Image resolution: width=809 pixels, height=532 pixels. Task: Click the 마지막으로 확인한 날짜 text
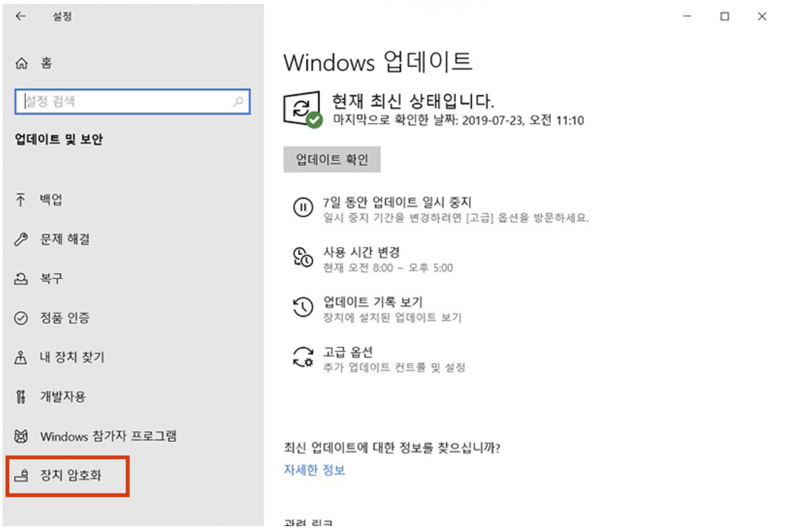(458, 120)
